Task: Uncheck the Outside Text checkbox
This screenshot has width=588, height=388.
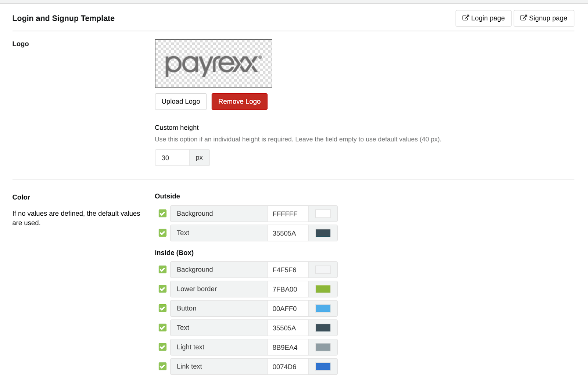Action: (x=162, y=233)
